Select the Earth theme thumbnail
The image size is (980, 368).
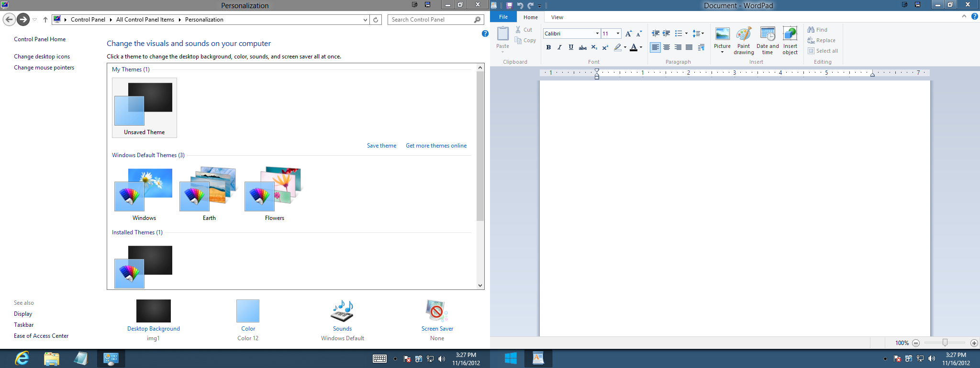click(x=209, y=190)
